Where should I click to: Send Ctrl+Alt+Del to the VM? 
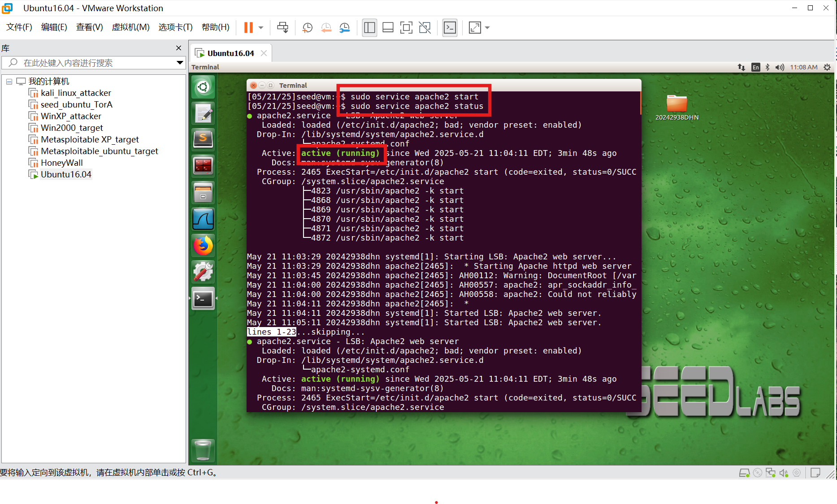282,28
